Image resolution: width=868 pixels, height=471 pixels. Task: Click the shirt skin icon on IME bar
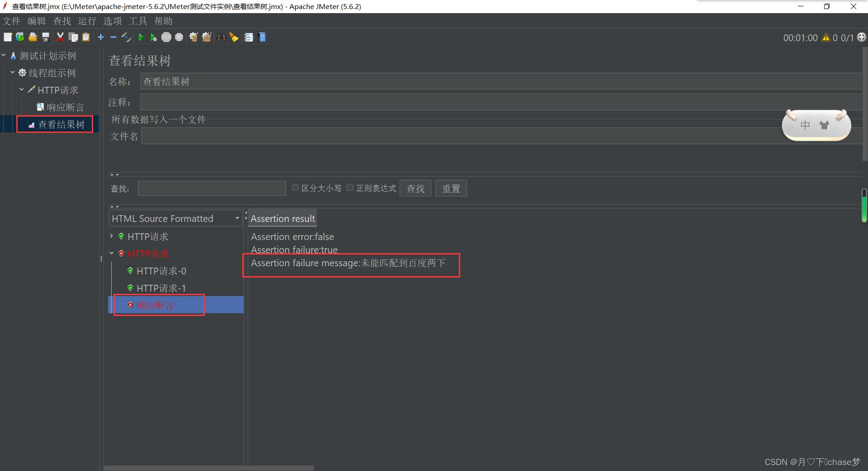tap(824, 125)
